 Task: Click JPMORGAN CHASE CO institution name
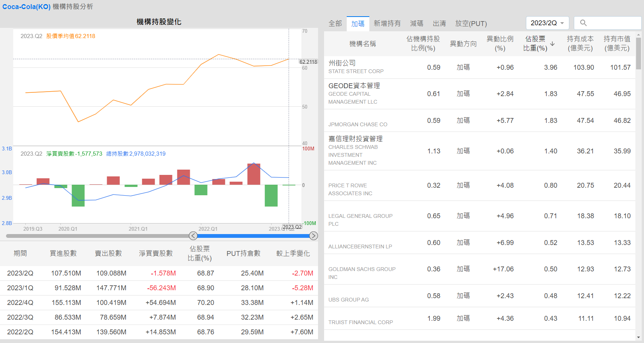(358, 124)
